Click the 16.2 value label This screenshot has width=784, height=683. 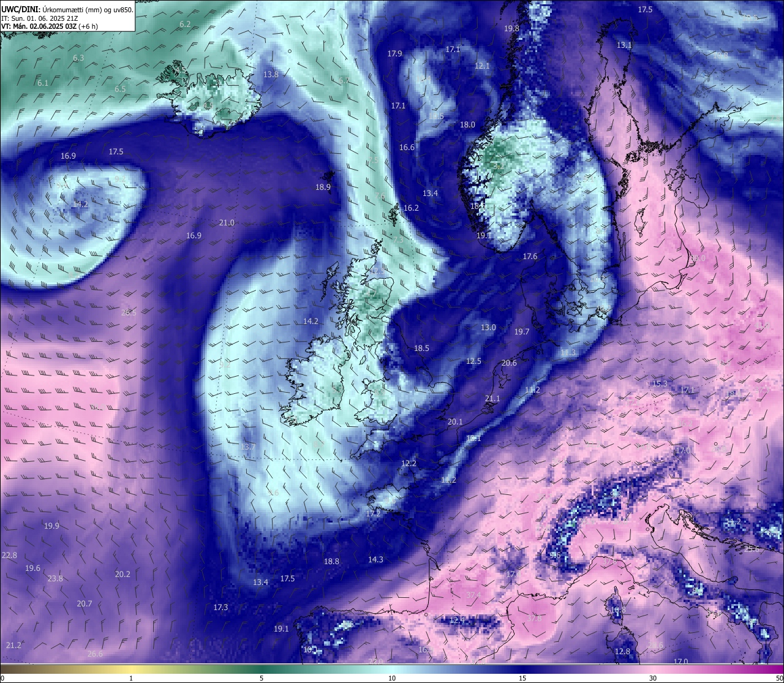(x=411, y=208)
